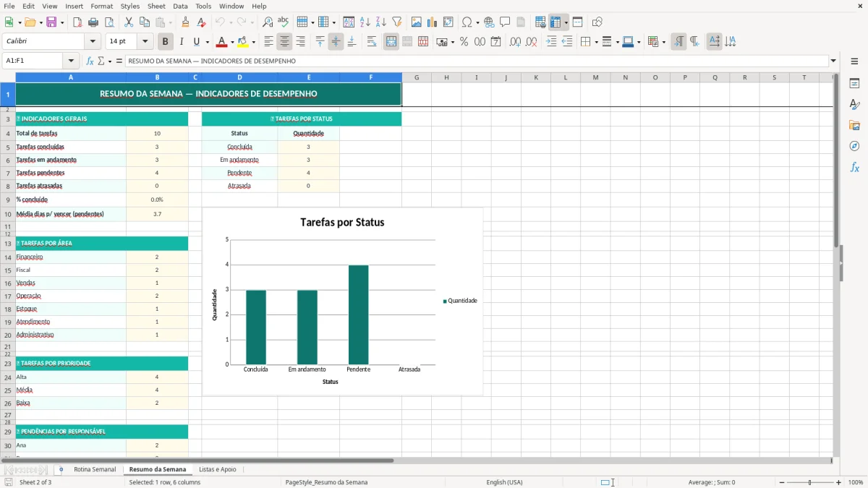The image size is (868, 488).
Task: Click the formula input line
Action: pyautogui.click(x=477, y=61)
